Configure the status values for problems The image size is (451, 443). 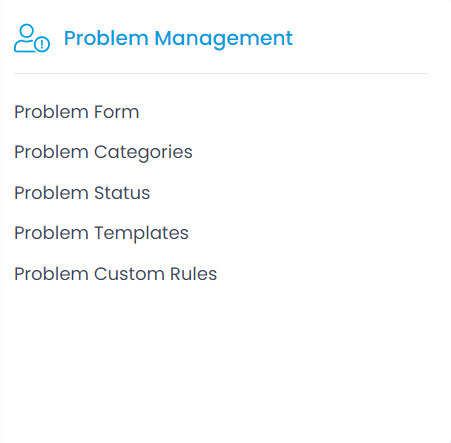click(82, 193)
